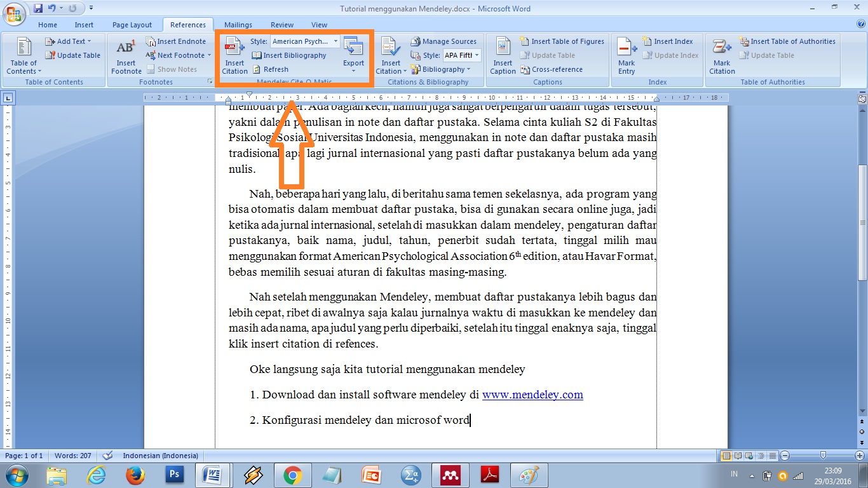Save document via Quick Access icon
The image size is (868, 488).
point(38,8)
